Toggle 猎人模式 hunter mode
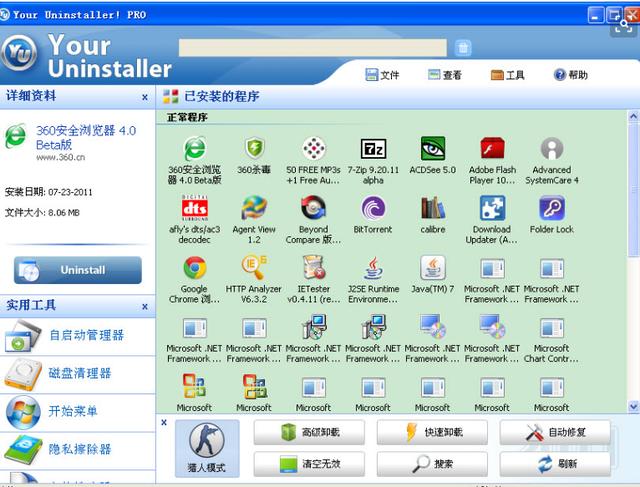The width and height of the screenshot is (640, 487). [207, 447]
